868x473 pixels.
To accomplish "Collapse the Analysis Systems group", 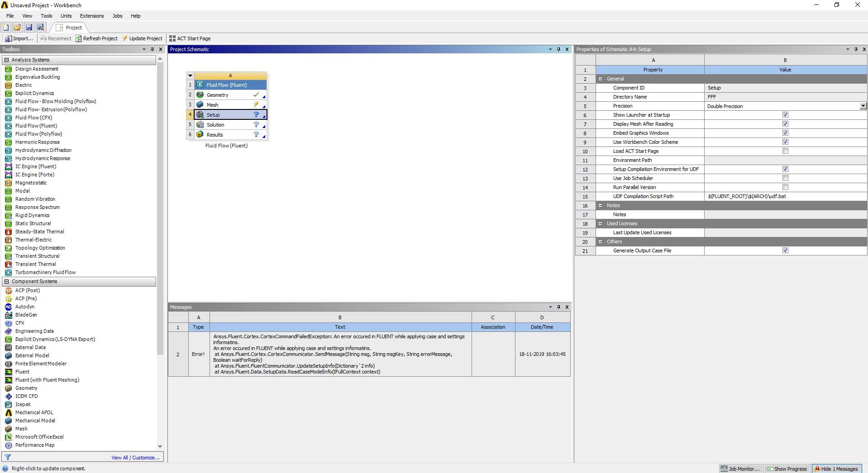I will (6, 60).
